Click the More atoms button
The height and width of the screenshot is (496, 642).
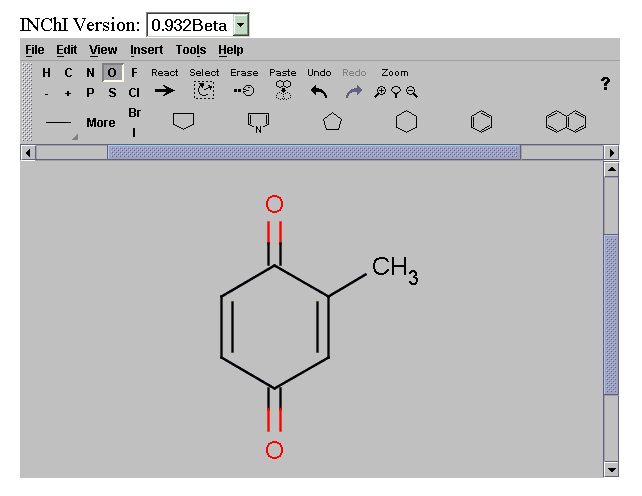pos(100,123)
